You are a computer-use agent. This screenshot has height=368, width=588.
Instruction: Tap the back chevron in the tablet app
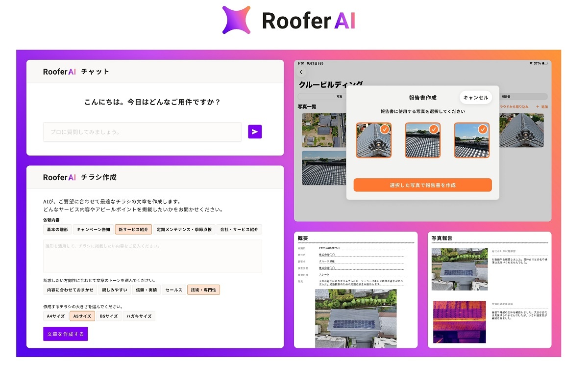click(301, 72)
